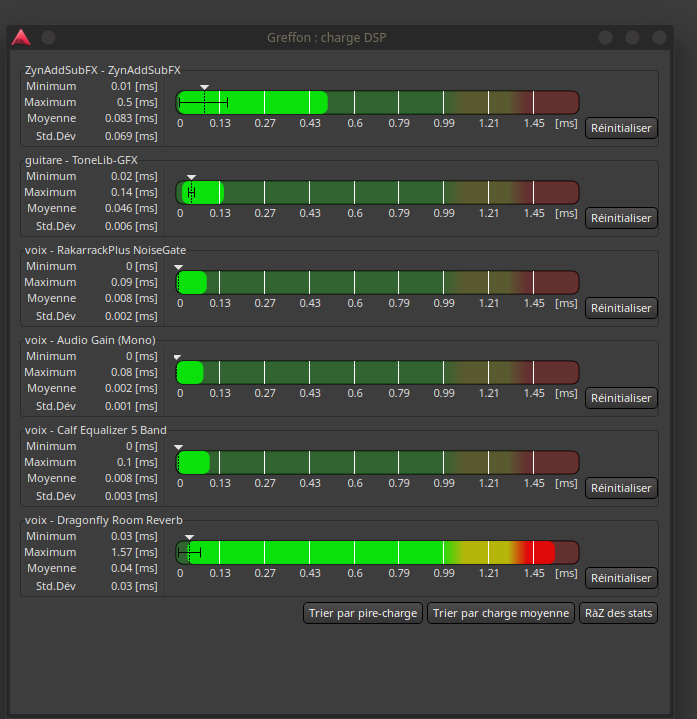Click the RakarrackPlus NoiseGate load bar

coord(377,282)
